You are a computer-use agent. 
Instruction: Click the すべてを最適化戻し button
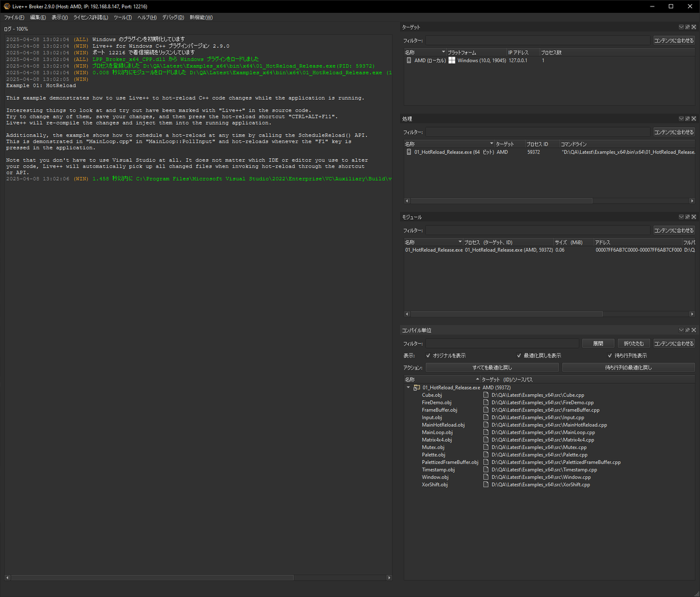coord(492,367)
